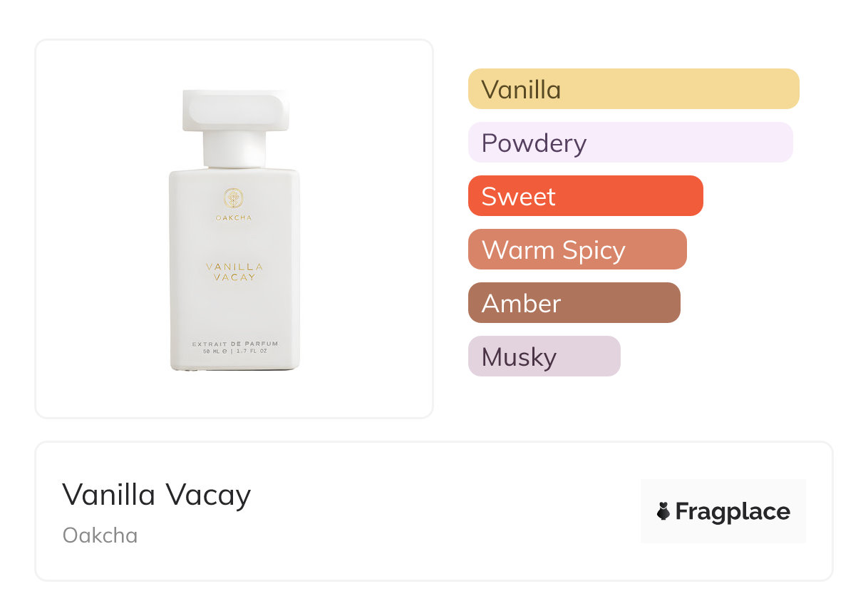Choose the mauve Musky accord bar
The image size is (868, 616).
544,356
